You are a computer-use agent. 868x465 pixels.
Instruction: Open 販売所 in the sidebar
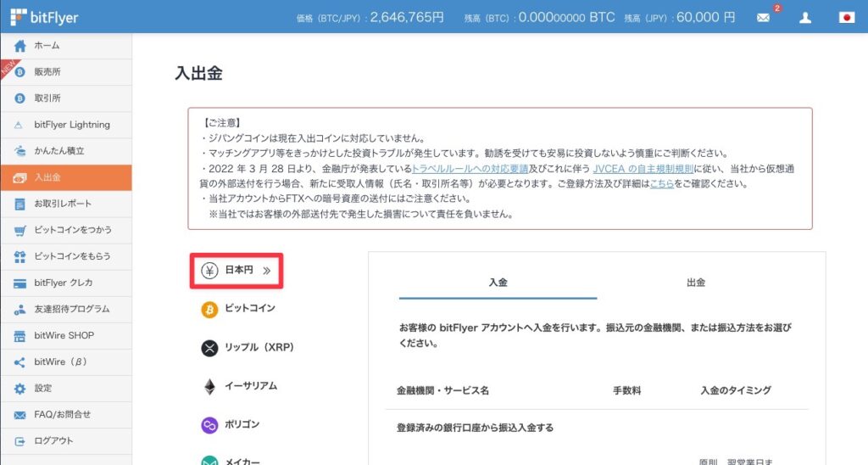[66, 72]
